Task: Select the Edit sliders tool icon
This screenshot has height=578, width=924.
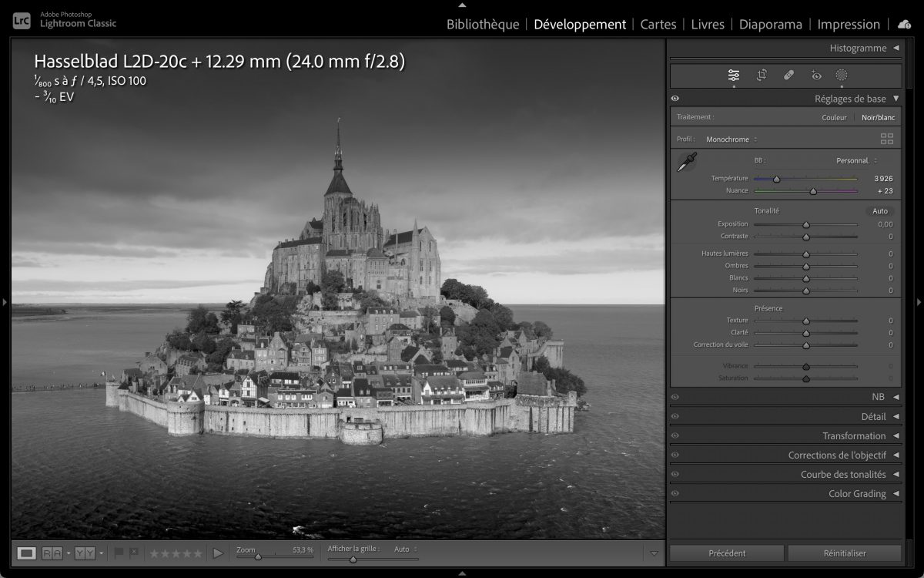Action: point(733,76)
